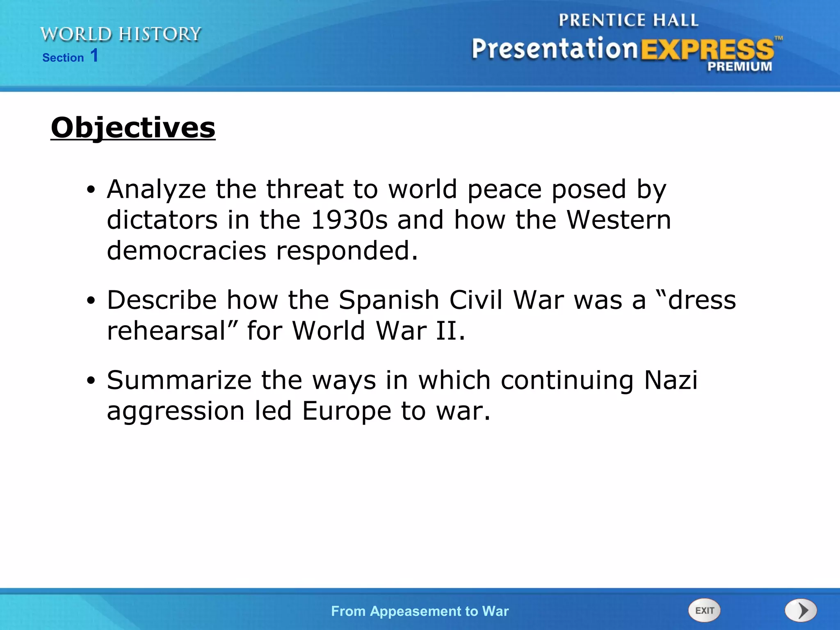Advance using the next arrow button
Screen dimensions: 840x630
tap(801, 611)
